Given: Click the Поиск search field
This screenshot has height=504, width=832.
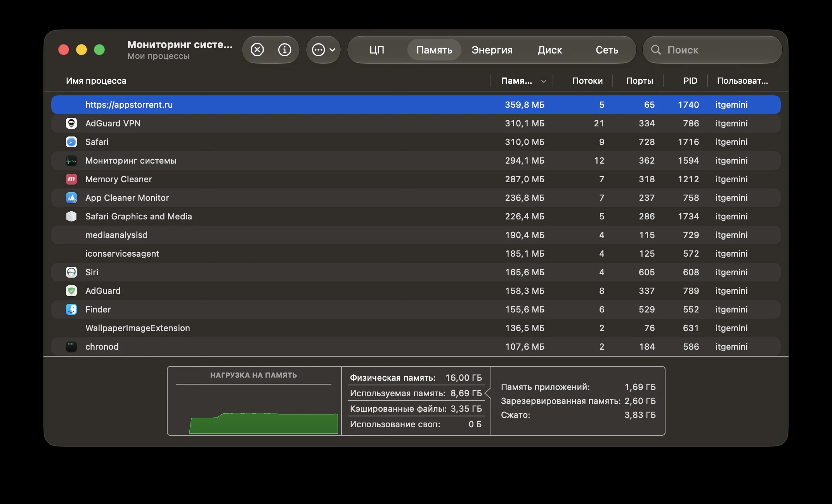Looking at the screenshot, I should 712,50.
